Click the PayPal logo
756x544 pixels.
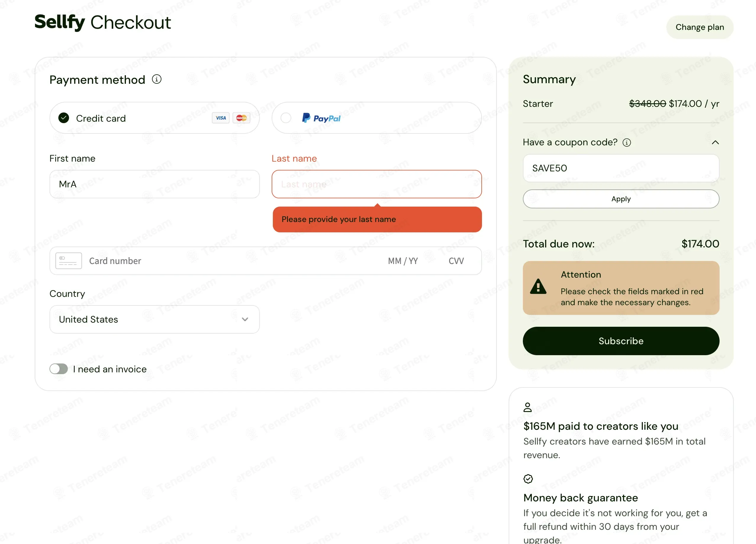pos(321,118)
